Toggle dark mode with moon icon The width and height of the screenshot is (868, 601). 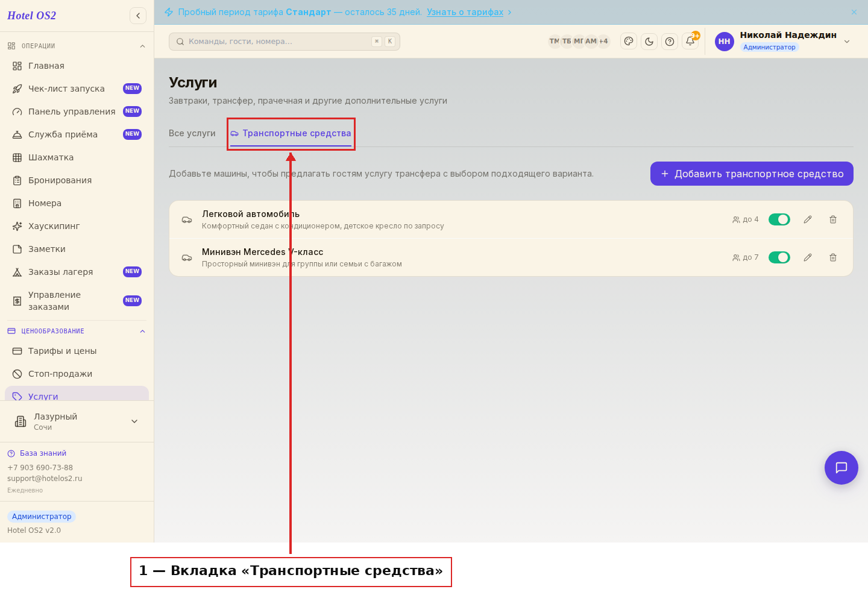649,42
